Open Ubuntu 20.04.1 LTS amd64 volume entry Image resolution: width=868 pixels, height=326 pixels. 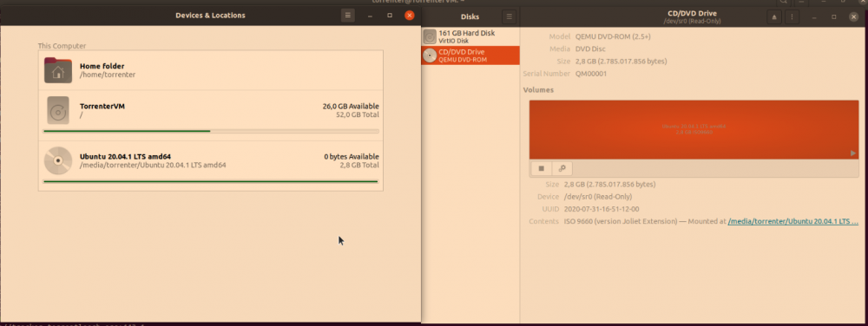pos(210,166)
